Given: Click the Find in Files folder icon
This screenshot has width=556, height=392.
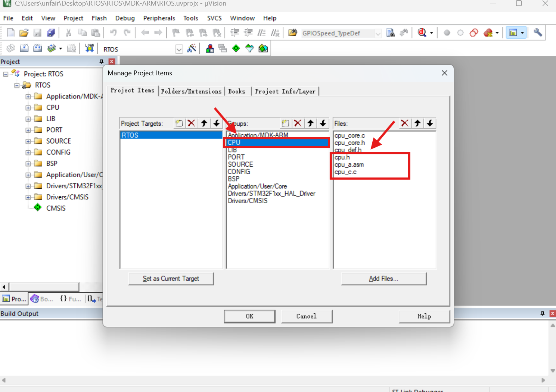Looking at the screenshot, I should coord(293,33).
